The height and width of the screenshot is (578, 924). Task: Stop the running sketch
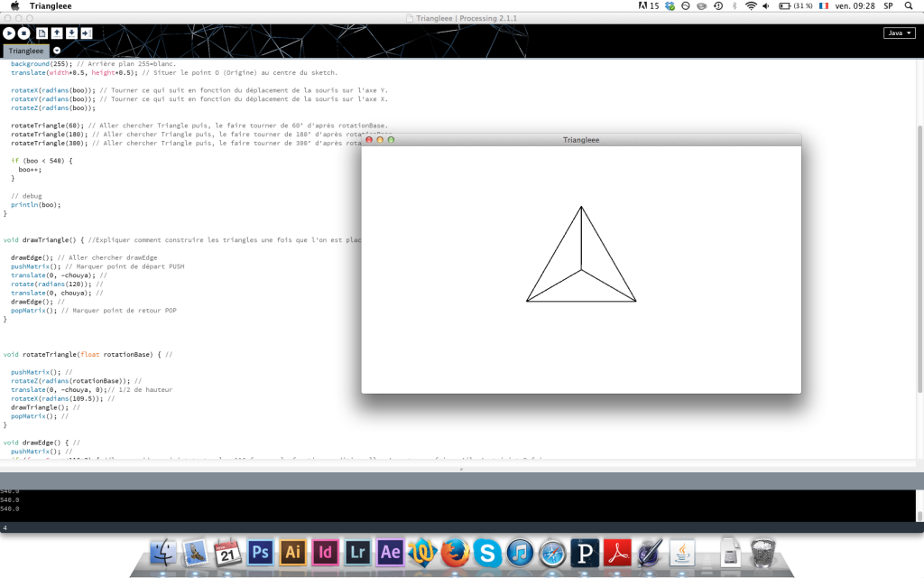coord(24,33)
